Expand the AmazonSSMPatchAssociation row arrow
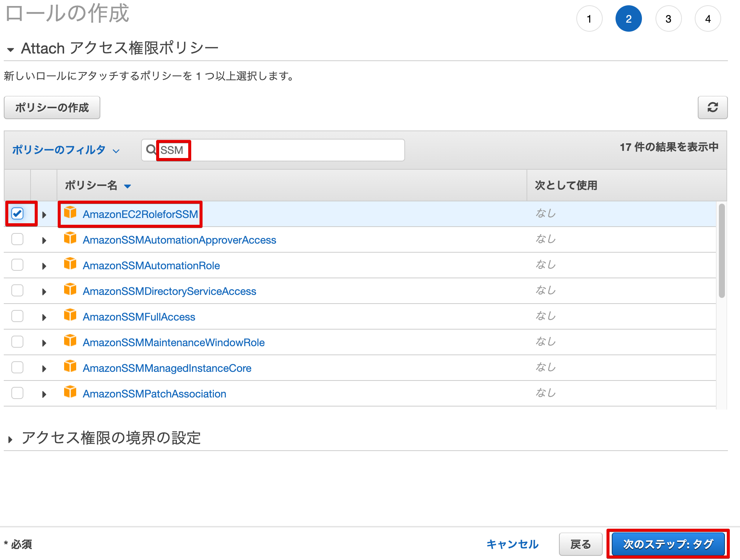740x560 pixels. [44, 394]
